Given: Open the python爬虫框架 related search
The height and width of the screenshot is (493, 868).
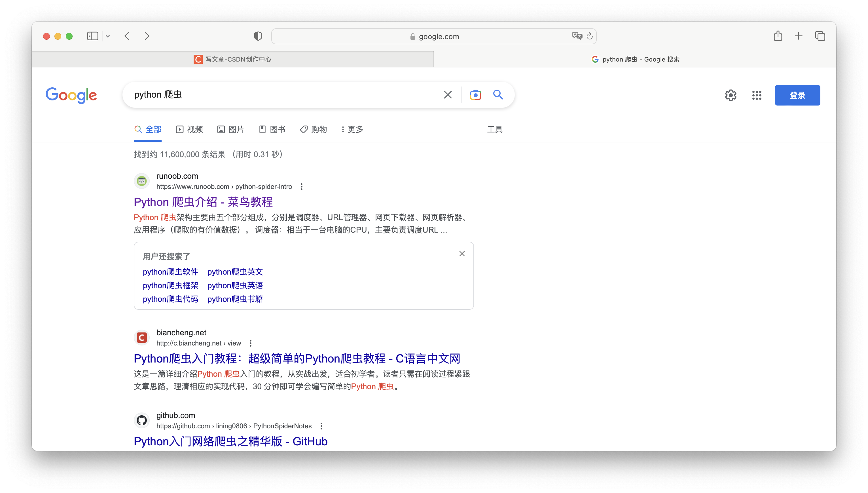Looking at the screenshot, I should click(170, 285).
